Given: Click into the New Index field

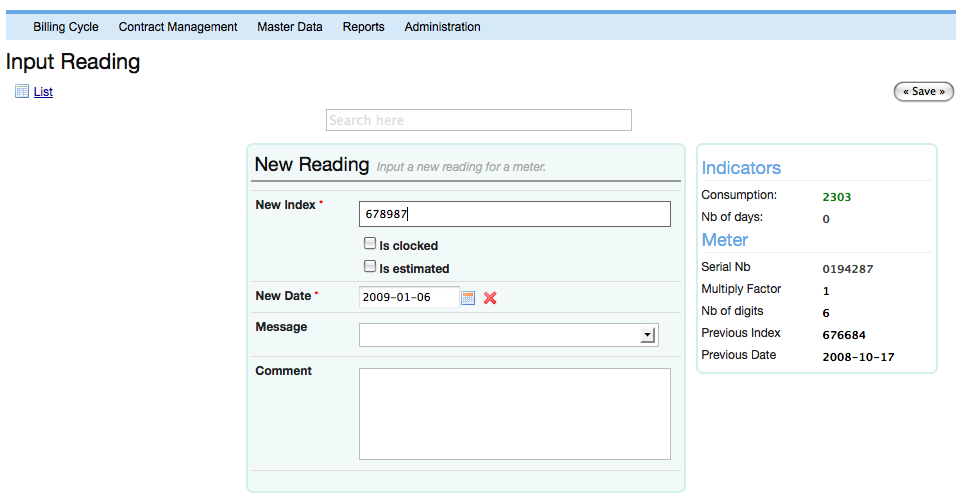Looking at the screenshot, I should pos(515,214).
